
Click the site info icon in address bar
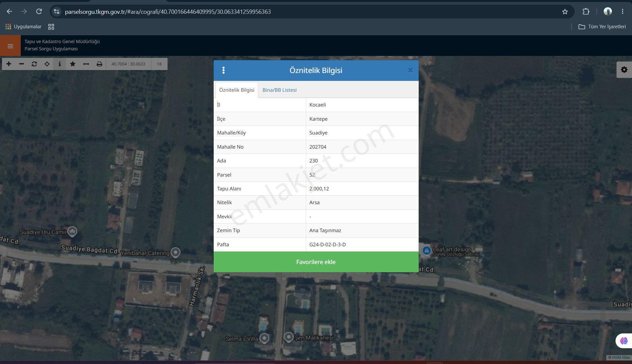(57, 12)
